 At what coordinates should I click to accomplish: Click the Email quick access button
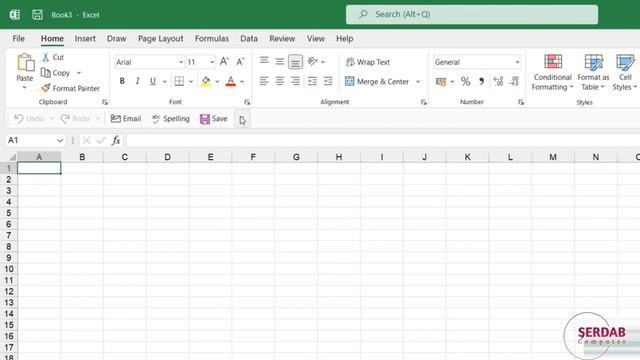126,119
